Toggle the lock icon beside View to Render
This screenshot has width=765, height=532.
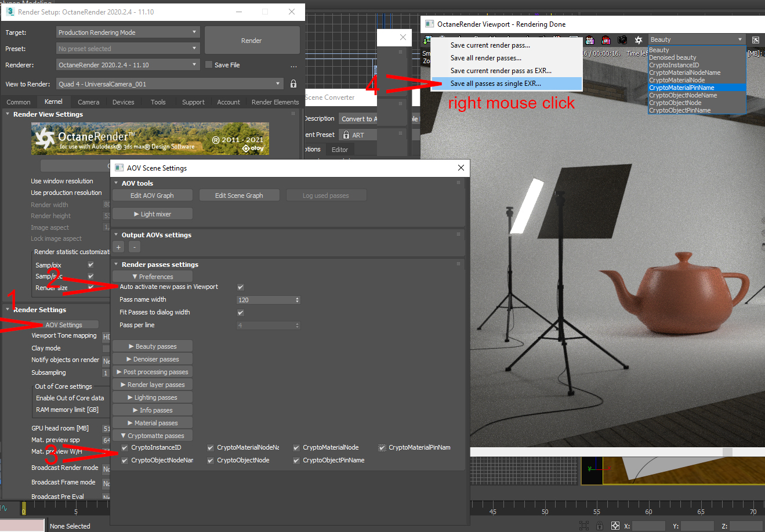click(293, 84)
